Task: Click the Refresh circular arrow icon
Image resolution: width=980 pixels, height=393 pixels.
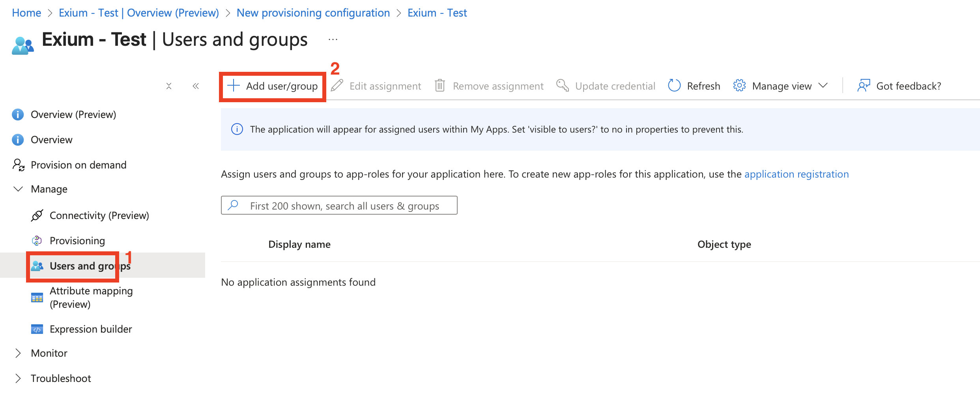Action: pyautogui.click(x=674, y=86)
